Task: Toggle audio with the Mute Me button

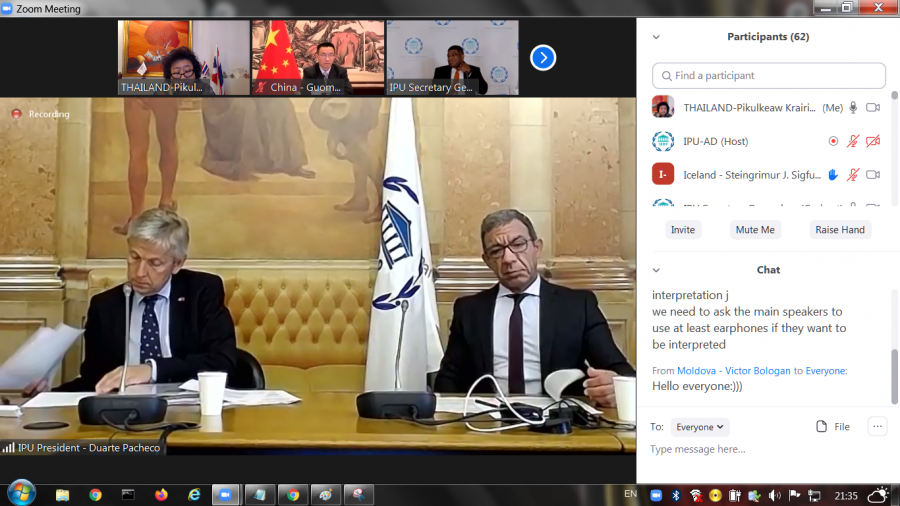Action: click(x=754, y=230)
